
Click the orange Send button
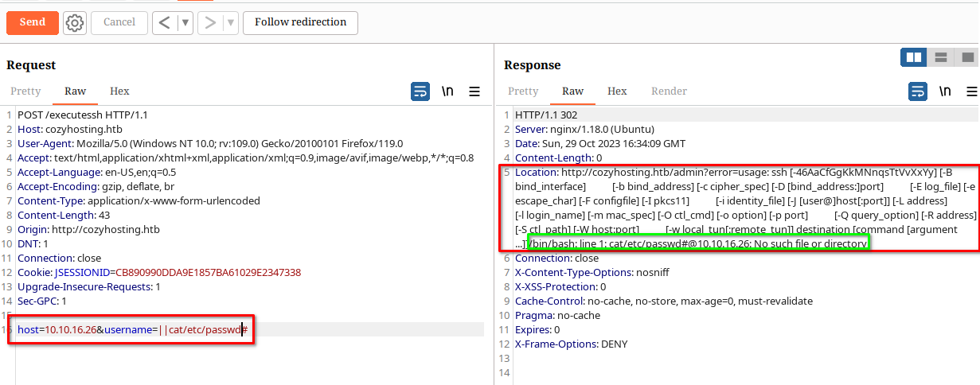pyautogui.click(x=33, y=22)
